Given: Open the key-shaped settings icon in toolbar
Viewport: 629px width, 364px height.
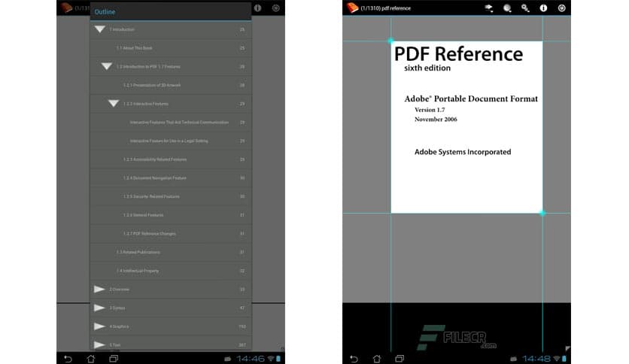Looking at the screenshot, I should pyautogui.click(x=525, y=8).
